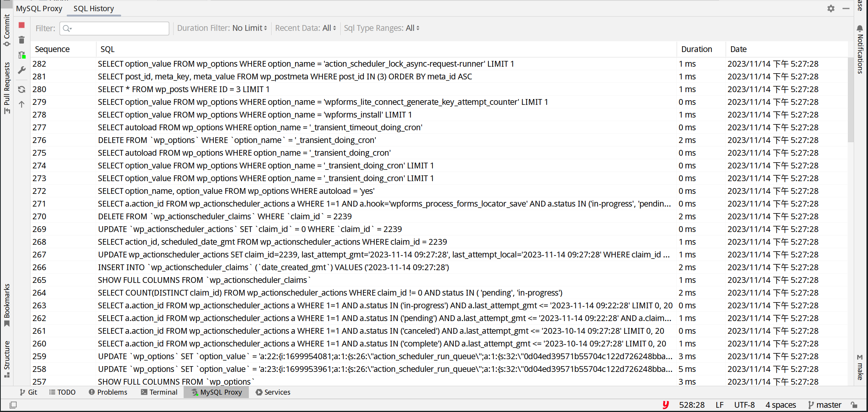This screenshot has width=868, height=412.
Task: Clear SQL history with trash icon
Action: coord(22,40)
